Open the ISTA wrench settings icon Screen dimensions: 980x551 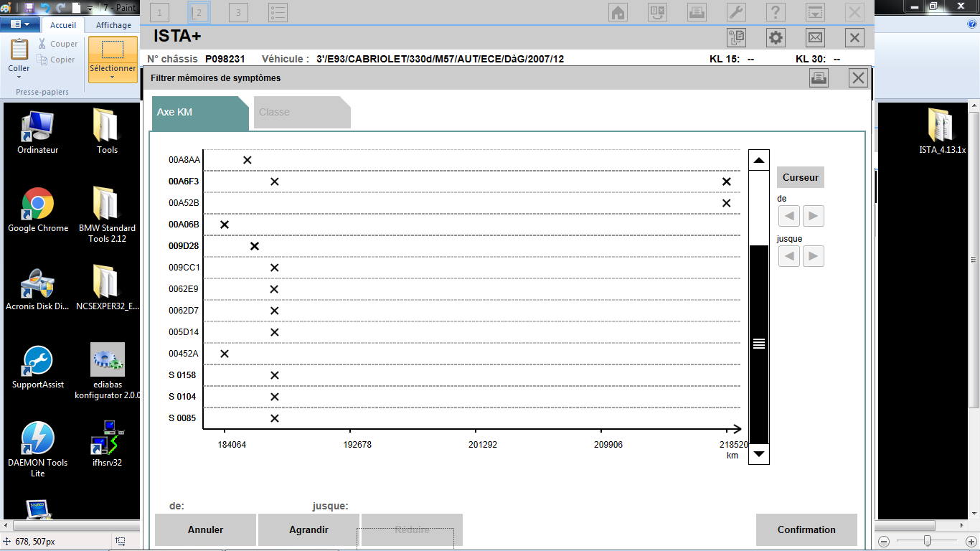pos(736,12)
